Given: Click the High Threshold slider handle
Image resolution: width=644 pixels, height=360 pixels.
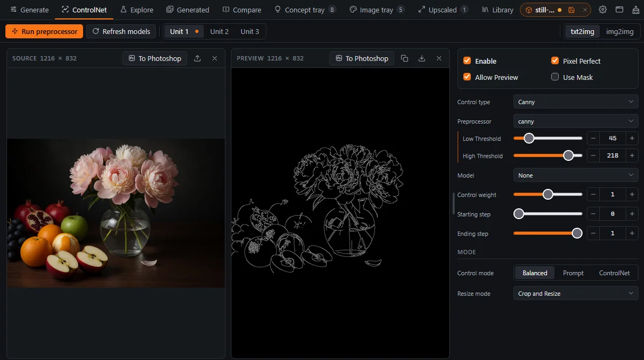Looking at the screenshot, I should pyautogui.click(x=568, y=155).
